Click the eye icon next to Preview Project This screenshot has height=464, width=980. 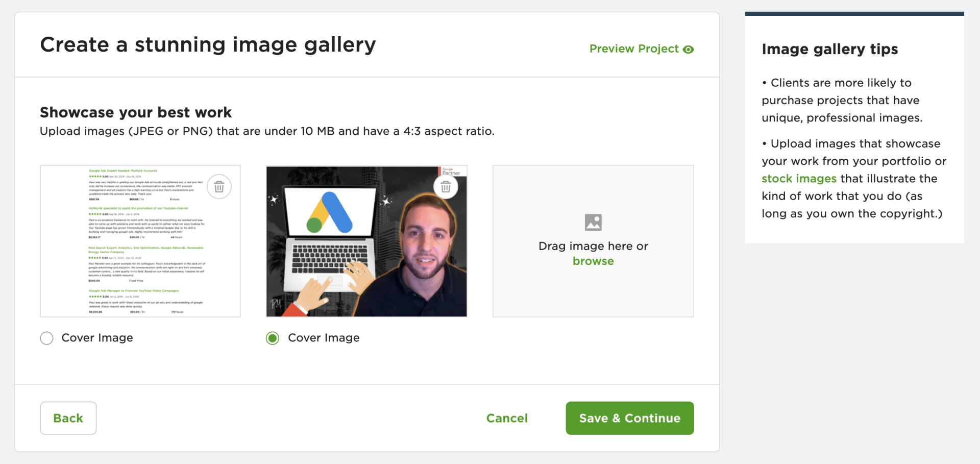pyautogui.click(x=689, y=49)
